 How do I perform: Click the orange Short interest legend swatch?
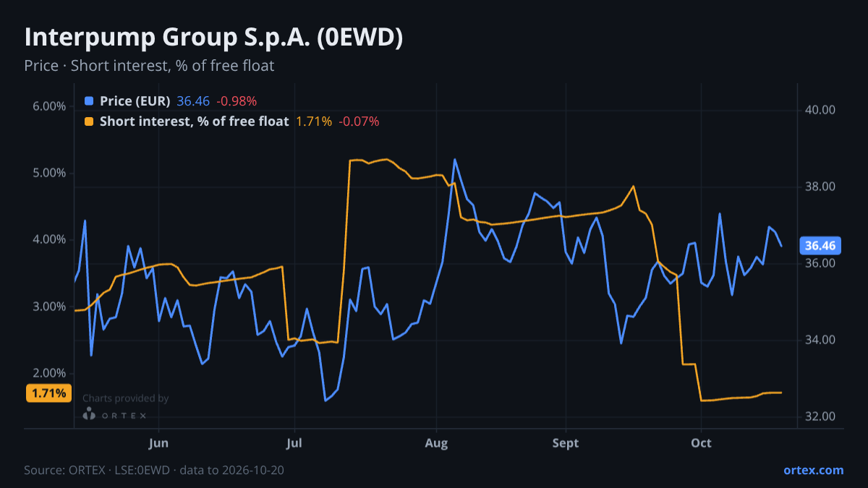89,121
